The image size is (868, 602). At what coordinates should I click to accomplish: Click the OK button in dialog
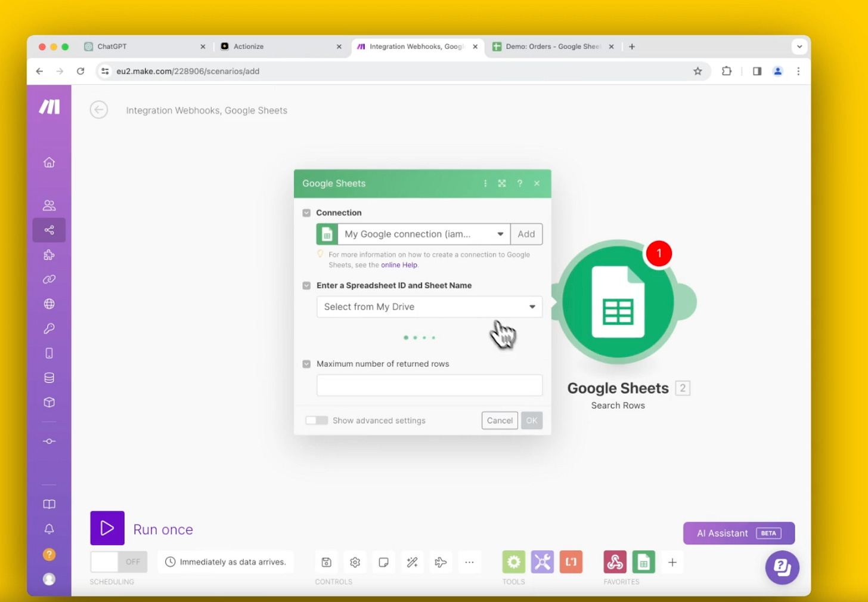pos(531,421)
